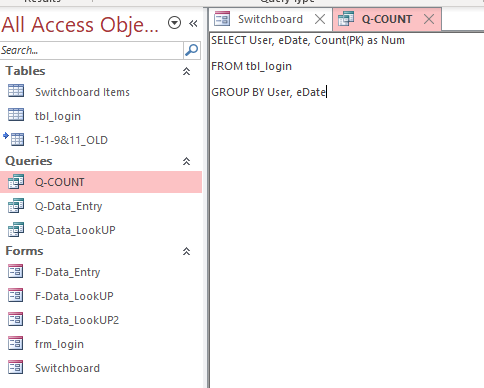Collapse the navigation pane with the double chevron
This screenshot has height=388, width=484.
193,23
